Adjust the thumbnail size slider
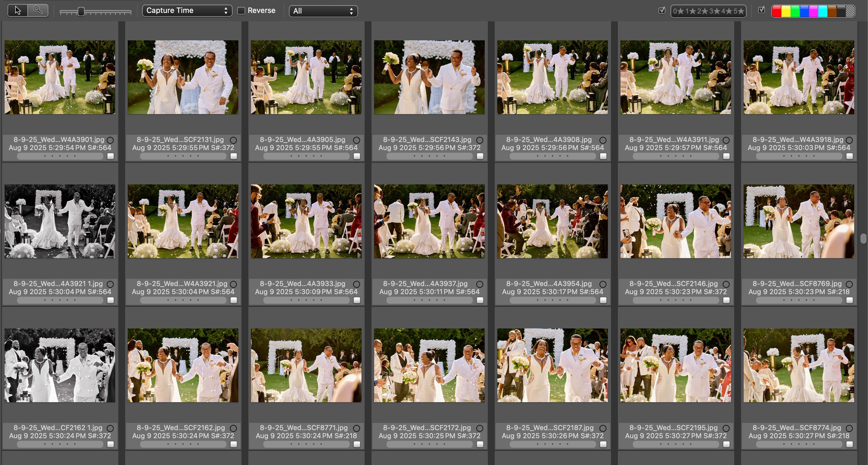The image size is (868, 465). [81, 12]
